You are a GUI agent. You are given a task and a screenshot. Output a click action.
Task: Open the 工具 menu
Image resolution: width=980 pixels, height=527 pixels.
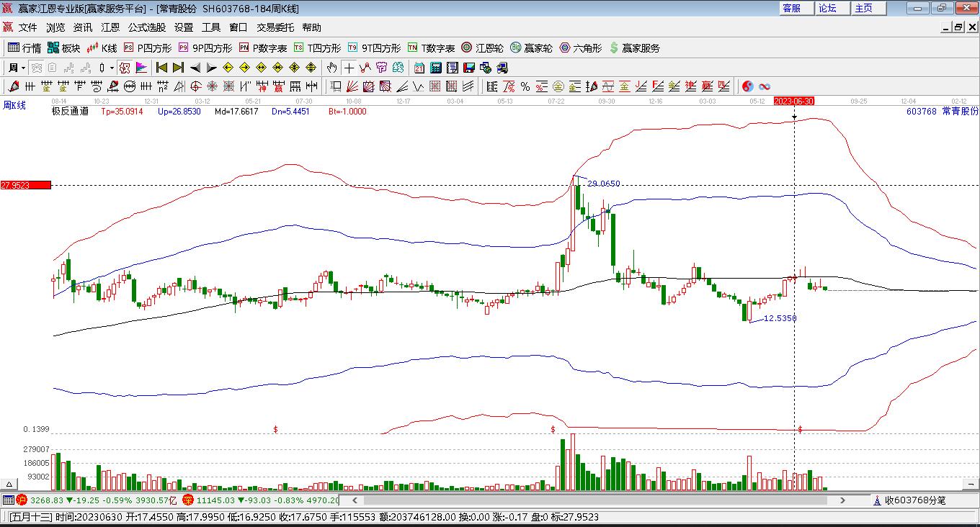point(211,27)
